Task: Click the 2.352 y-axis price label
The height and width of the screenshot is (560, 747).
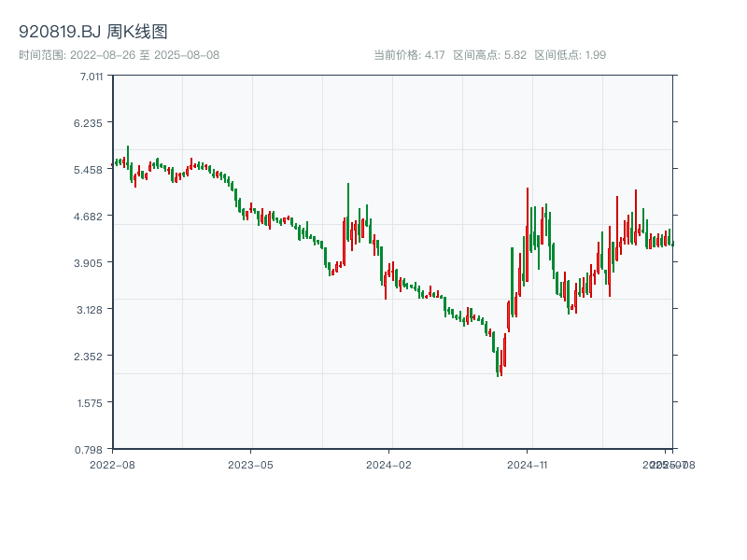Action: click(x=92, y=357)
